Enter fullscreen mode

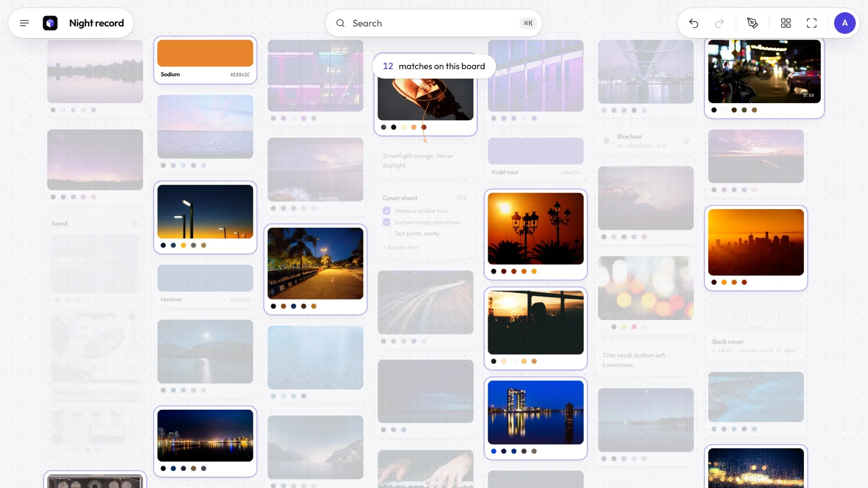click(812, 23)
